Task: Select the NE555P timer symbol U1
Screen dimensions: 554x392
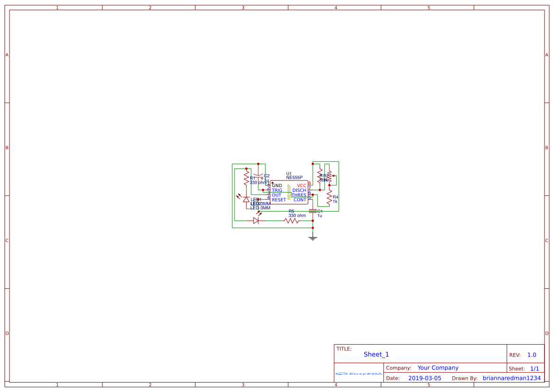Action: point(289,192)
